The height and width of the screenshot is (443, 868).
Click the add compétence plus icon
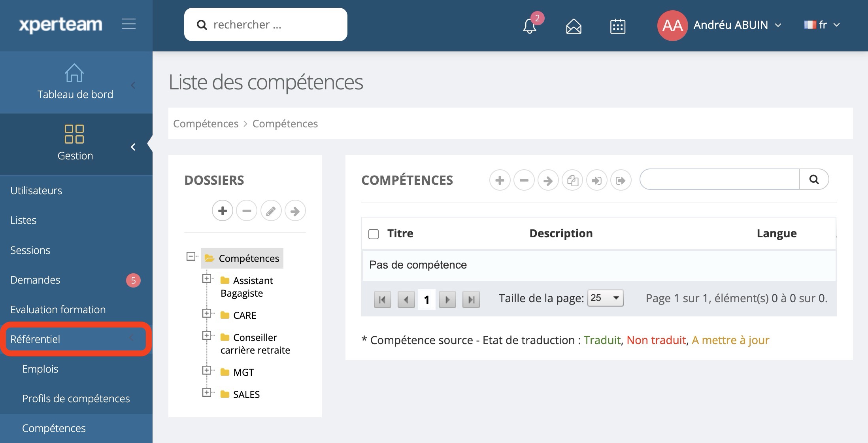click(500, 180)
